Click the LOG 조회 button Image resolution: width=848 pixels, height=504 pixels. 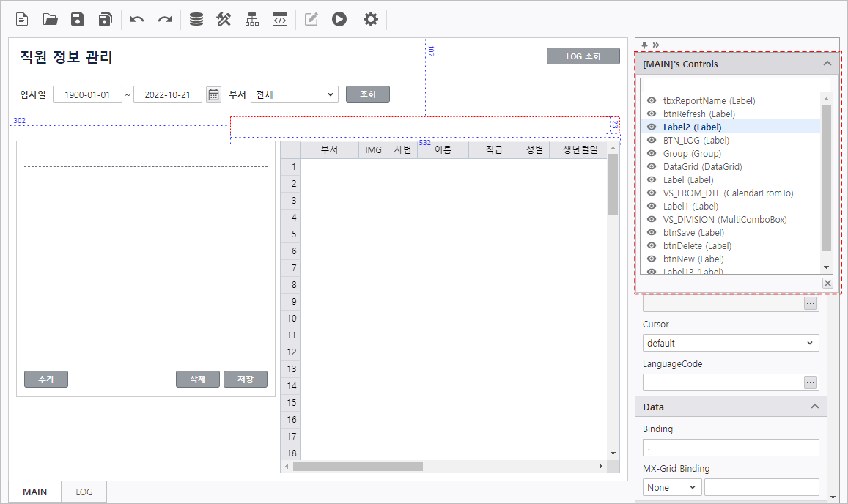583,56
